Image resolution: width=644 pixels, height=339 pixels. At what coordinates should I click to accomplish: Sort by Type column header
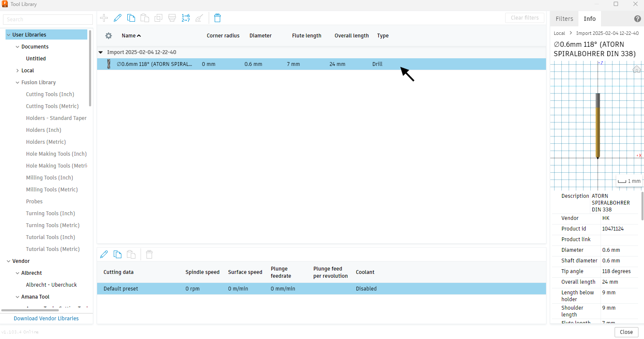click(383, 36)
